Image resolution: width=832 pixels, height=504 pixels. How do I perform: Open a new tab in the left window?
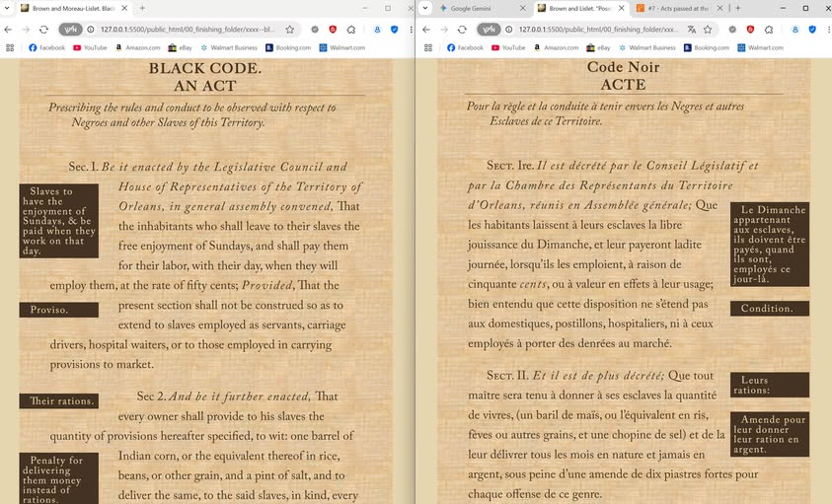coord(142,8)
